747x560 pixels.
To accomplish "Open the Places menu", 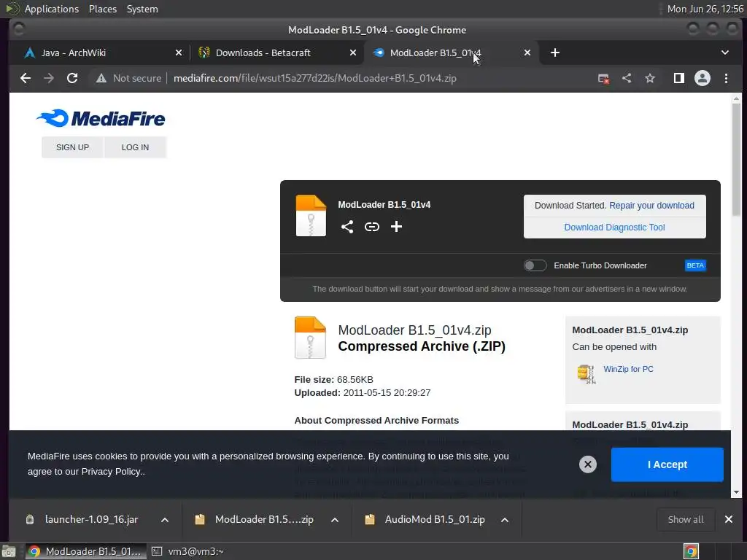I will coord(102,9).
